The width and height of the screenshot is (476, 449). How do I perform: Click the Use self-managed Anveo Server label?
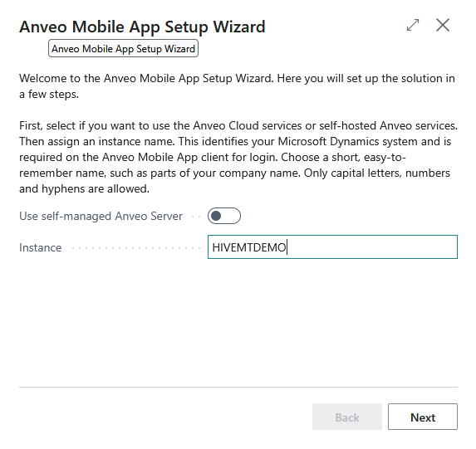101,216
